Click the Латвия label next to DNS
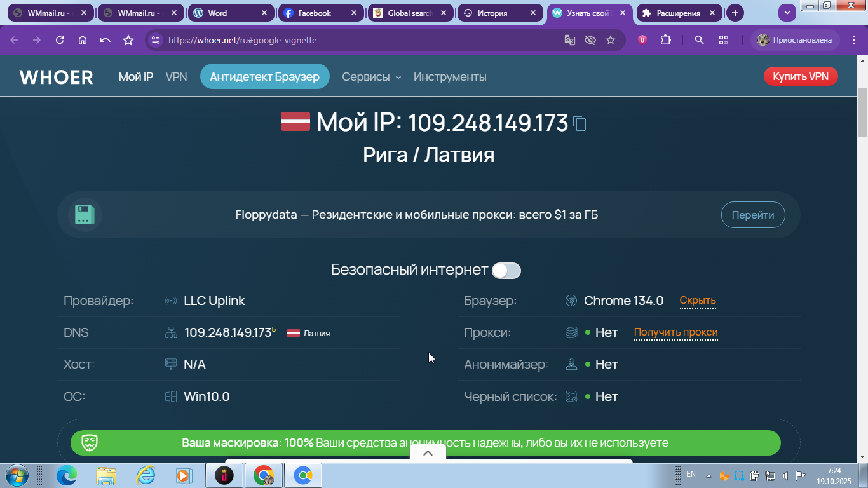Viewport: 868px width, 488px height. tap(316, 333)
